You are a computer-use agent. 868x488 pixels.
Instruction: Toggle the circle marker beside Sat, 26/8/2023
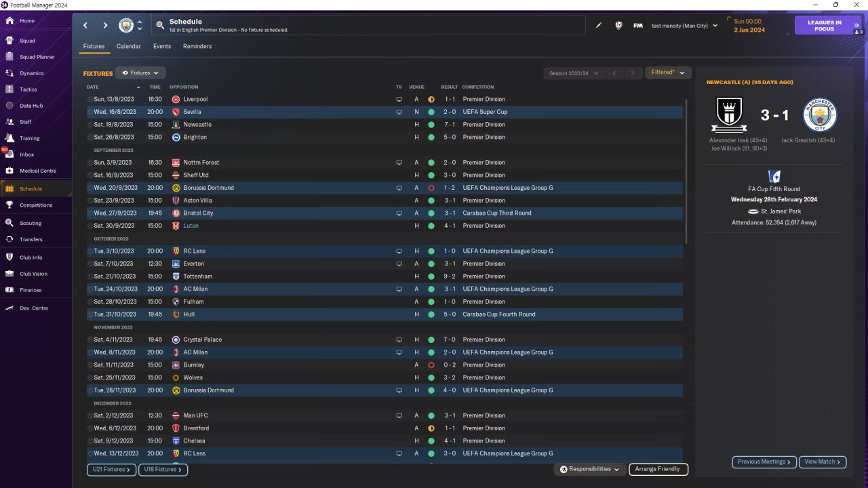(90, 138)
